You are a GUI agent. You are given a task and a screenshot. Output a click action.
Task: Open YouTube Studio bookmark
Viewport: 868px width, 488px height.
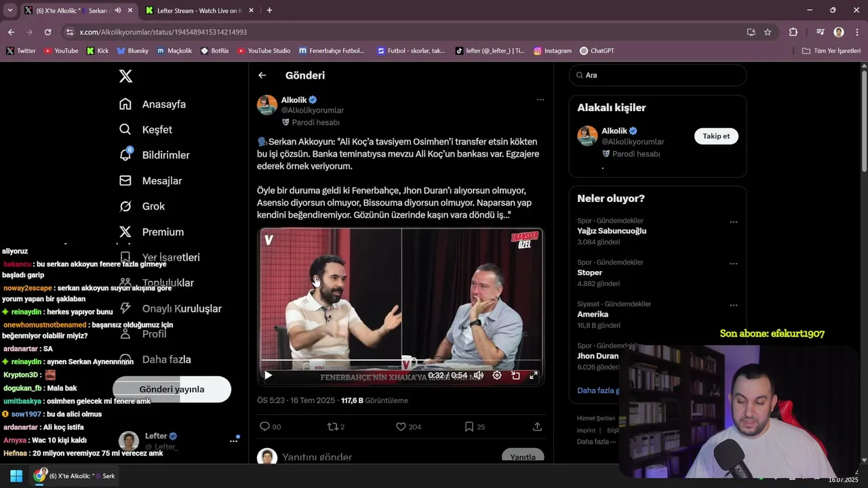[x=264, y=51]
